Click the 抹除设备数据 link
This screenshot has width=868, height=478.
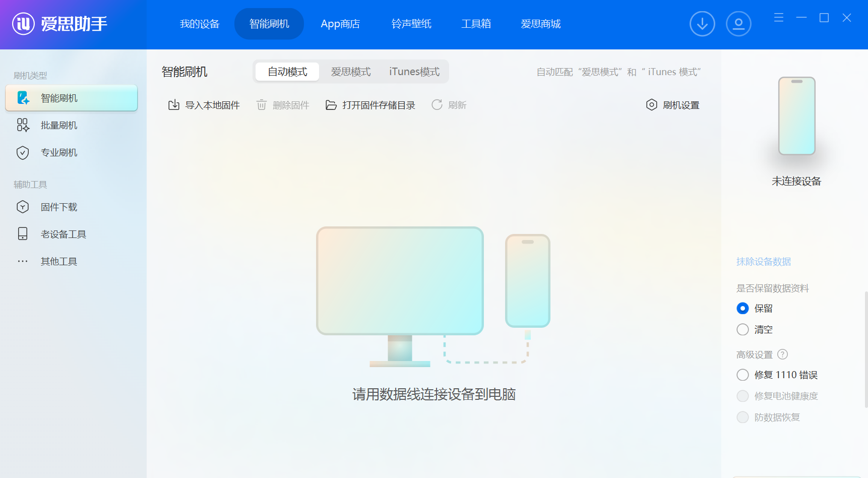764,262
